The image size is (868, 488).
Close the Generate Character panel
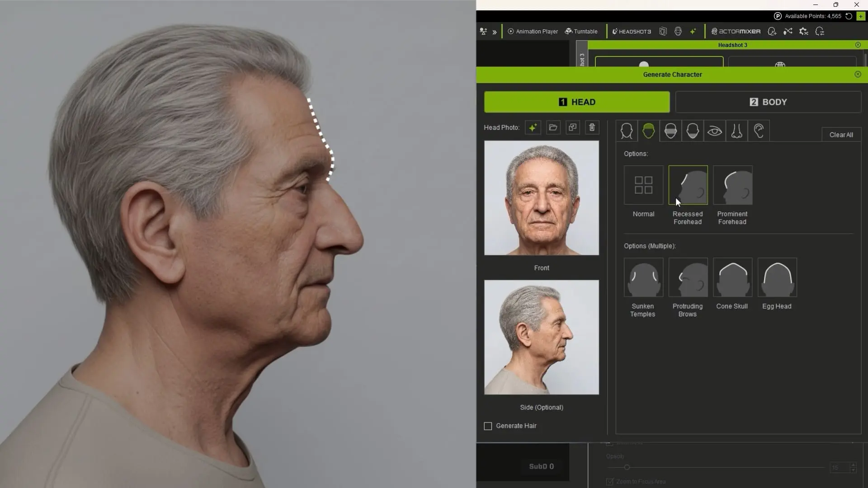858,74
